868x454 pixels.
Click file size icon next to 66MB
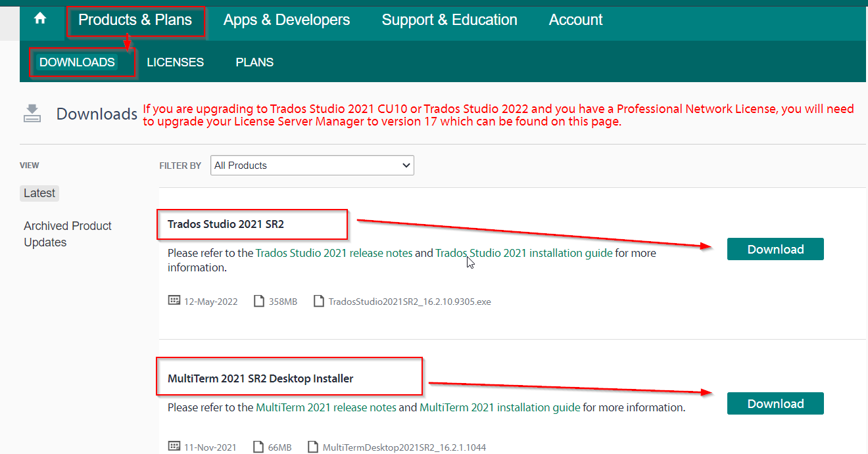pyautogui.click(x=259, y=447)
